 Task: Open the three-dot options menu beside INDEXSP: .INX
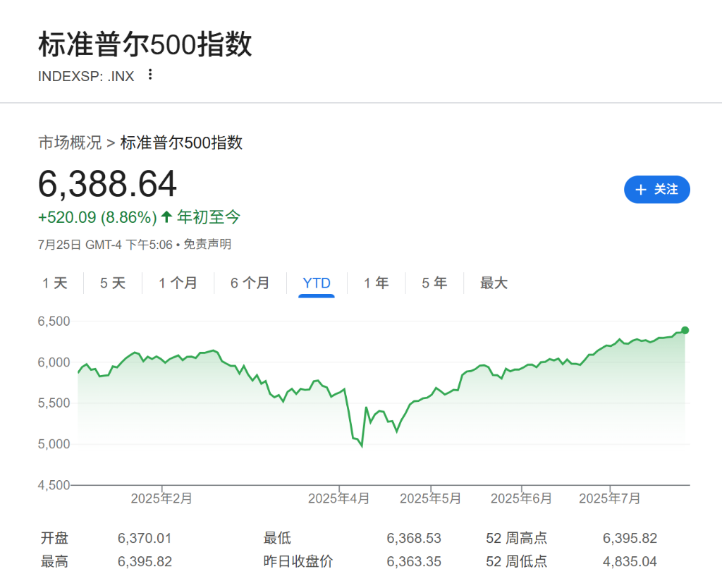tap(150, 75)
